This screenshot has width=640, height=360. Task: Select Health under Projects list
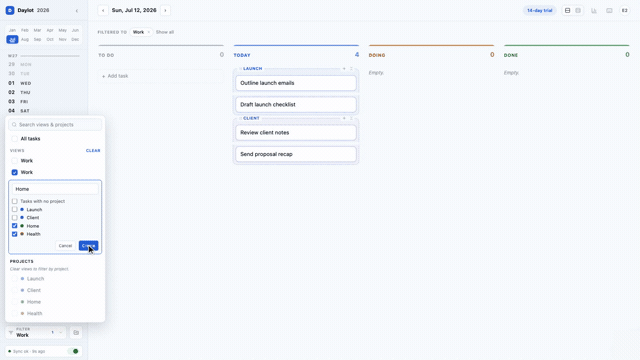pos(15,313)
